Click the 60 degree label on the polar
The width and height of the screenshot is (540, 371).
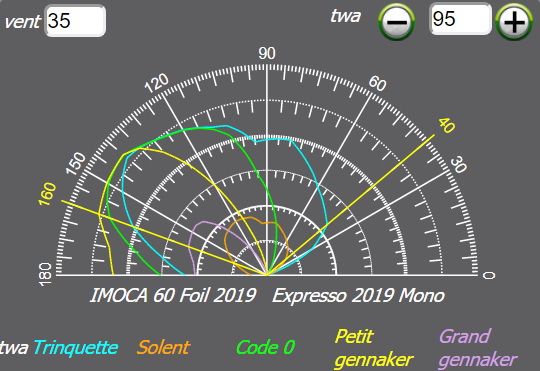[x=377, y=83]
